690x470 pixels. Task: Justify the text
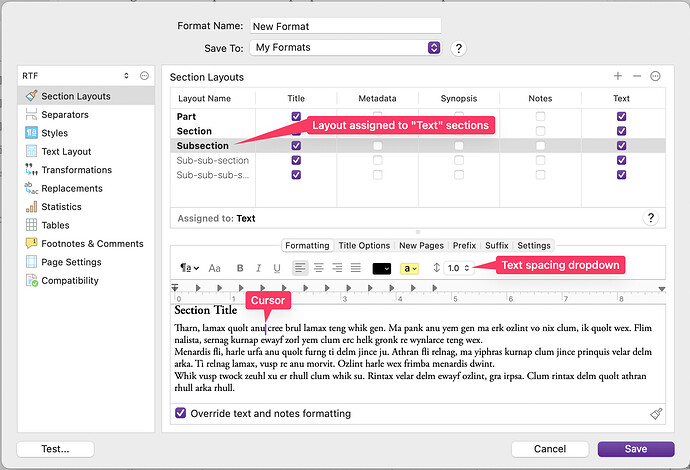pyautogui.click(x=356, y=268)
